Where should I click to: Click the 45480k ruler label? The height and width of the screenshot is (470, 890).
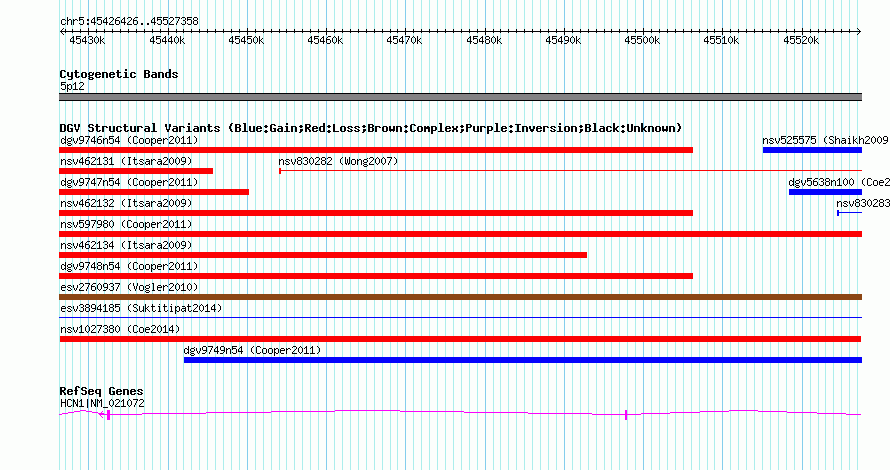[x=484, y=40]
